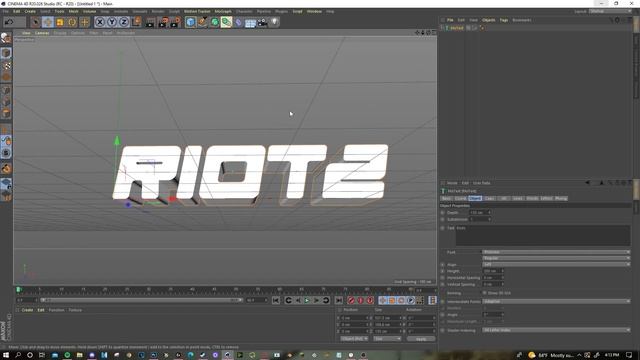The image size is (640, 360).
Task: Open the Object (Rel) coordinate dropdown
Action: click(x=354, y=339)
